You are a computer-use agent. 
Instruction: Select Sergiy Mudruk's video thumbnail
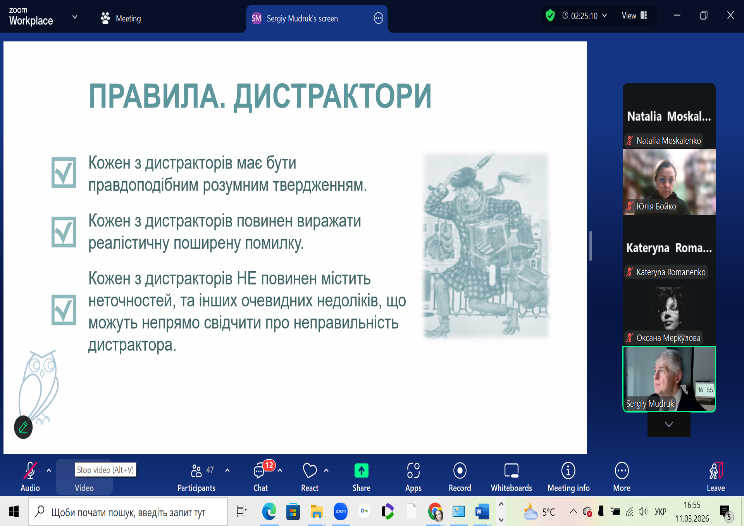(669, 379)
